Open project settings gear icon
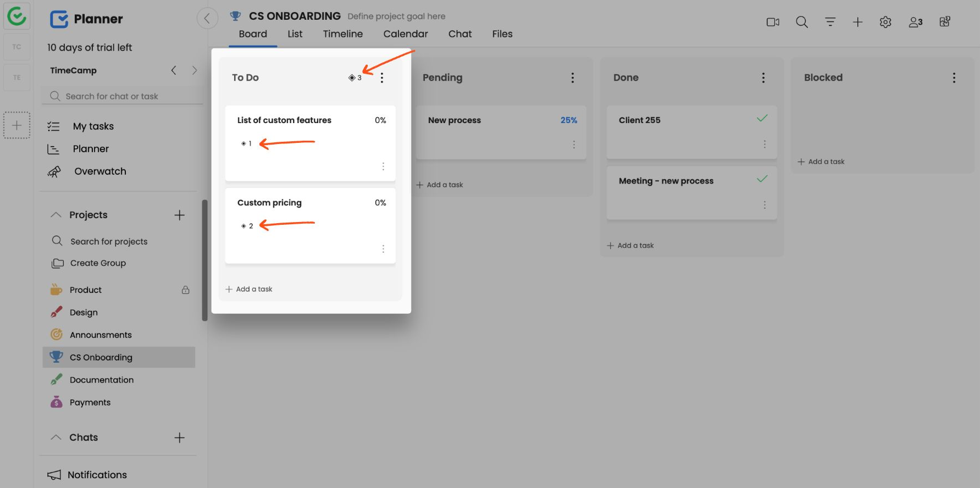This screenshot has height=488, width=980. tap(885, 22)
